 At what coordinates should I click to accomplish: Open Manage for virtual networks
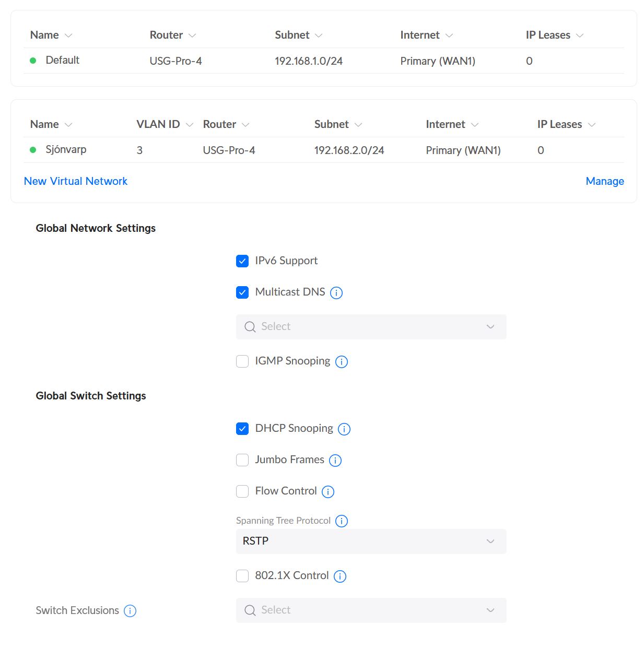tap(604, 181)
